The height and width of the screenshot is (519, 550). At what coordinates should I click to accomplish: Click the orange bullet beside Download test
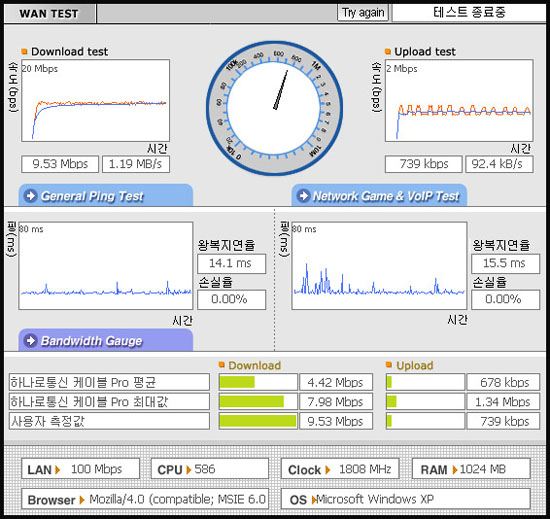point(24,52)
